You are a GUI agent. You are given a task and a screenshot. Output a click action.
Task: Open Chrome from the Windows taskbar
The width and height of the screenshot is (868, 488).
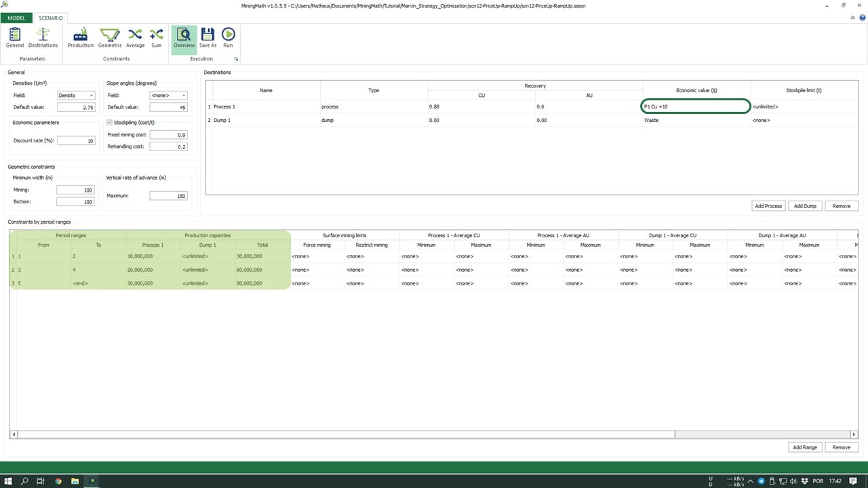pyautogui.click(x=58, y=481)
